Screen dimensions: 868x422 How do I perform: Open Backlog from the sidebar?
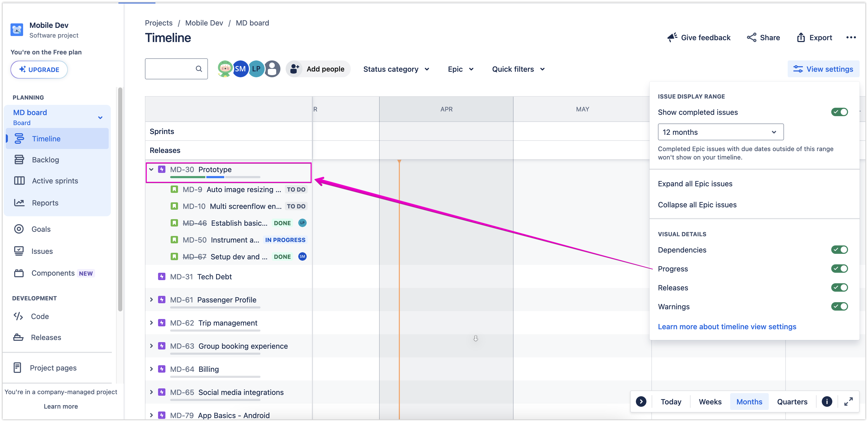coord(45,160)
